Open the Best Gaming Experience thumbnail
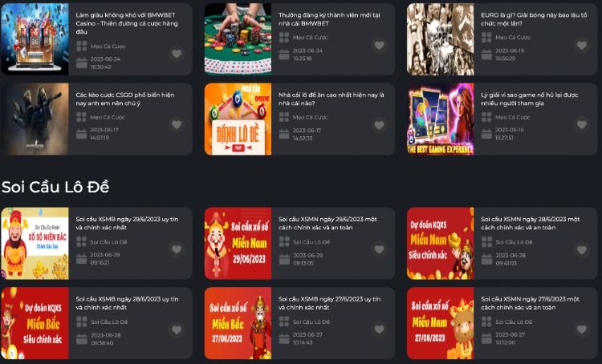Image resolution: width=602 pixels, height=364 pixels. pyautogui.click(x=441, y=119)
